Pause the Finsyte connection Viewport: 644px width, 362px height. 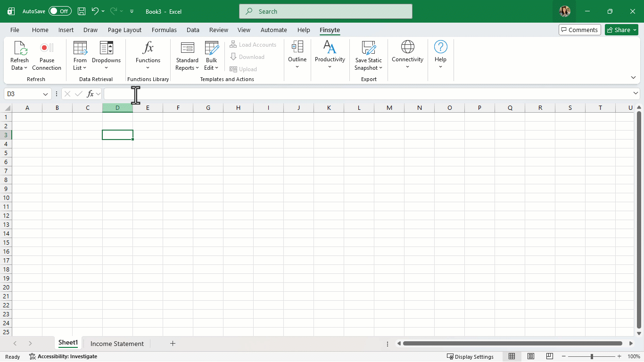(x=47, y=48)
